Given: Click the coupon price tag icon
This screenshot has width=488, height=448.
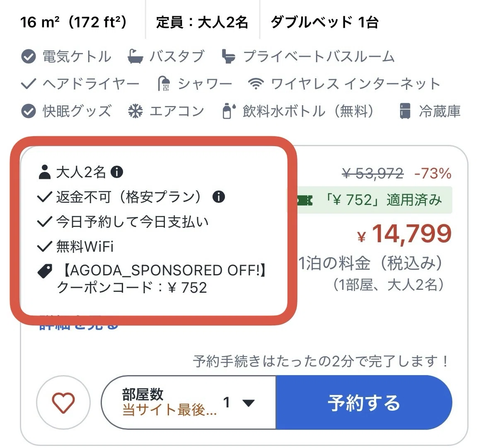Looking at the screenshot, I should [x=45, y=271].
